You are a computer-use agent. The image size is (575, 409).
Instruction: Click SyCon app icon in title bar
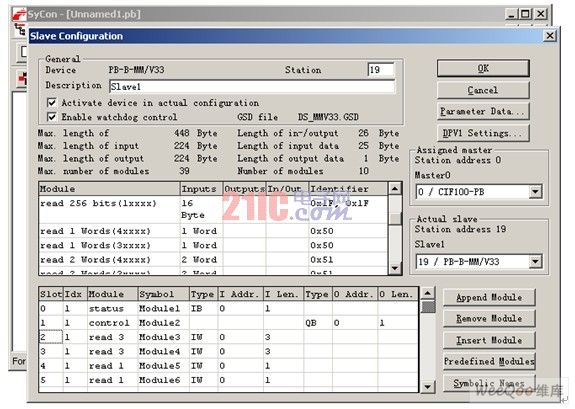tap(19, 14)
